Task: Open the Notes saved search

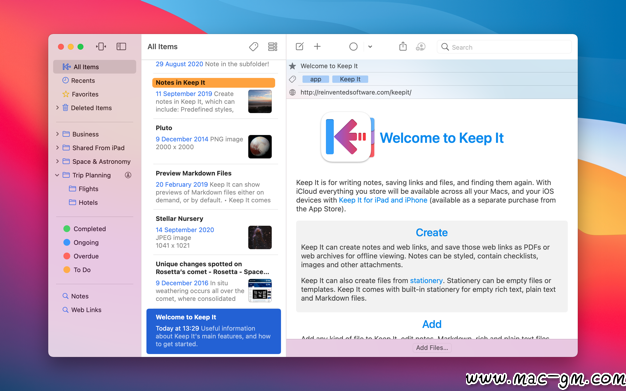Action: click(x=79, y=296)
